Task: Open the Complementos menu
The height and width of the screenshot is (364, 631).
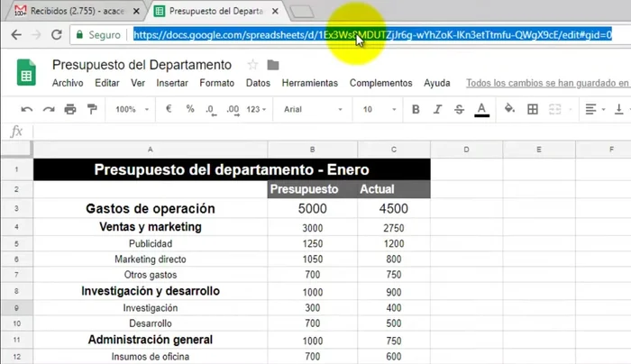Action: [380, 83]
